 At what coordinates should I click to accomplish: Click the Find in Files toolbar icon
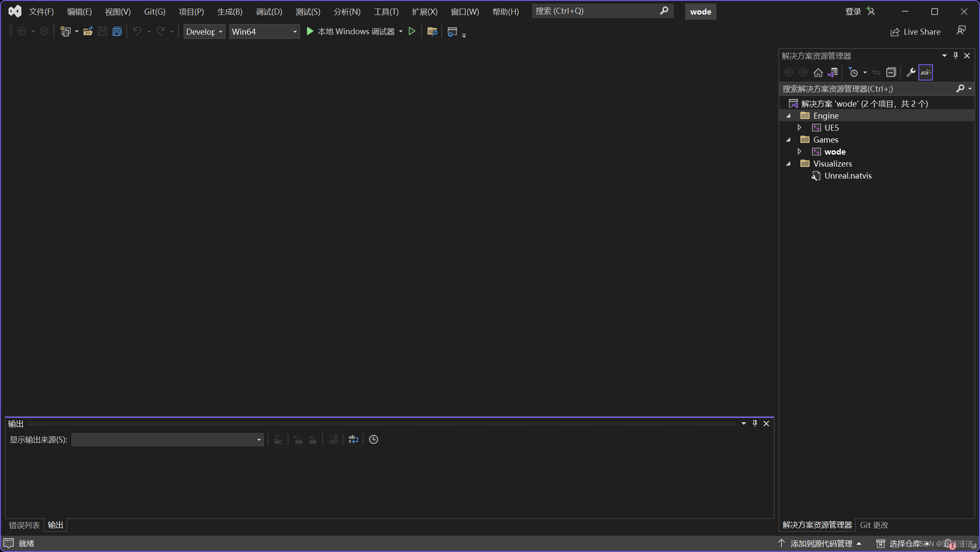coord(432,31)
